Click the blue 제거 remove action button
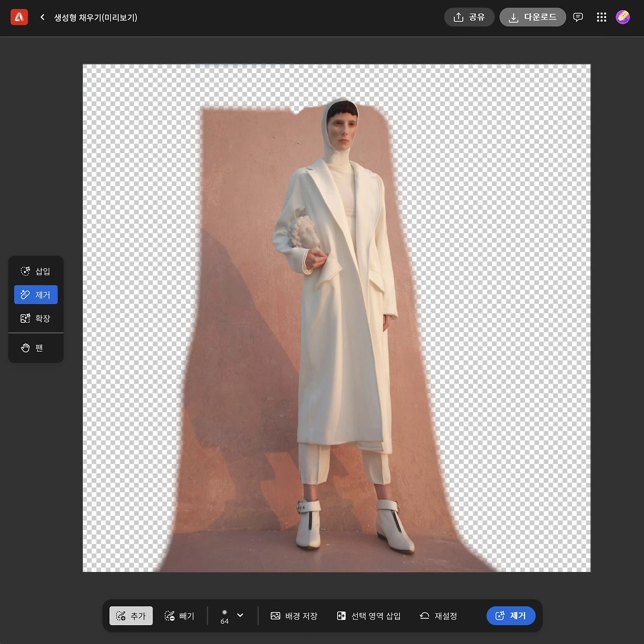The height and width of the screenshot is (644, 644). 511,616
